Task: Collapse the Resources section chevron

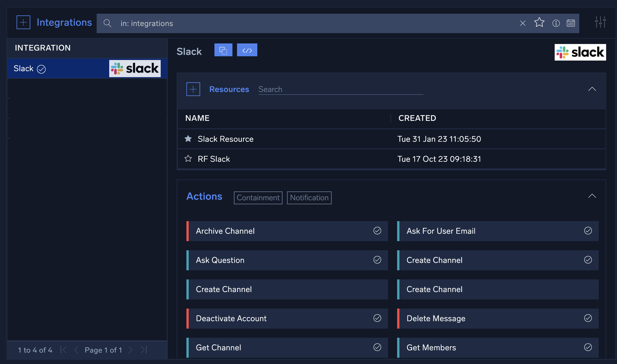Action: pyautogui.click(x=592, y=89)
